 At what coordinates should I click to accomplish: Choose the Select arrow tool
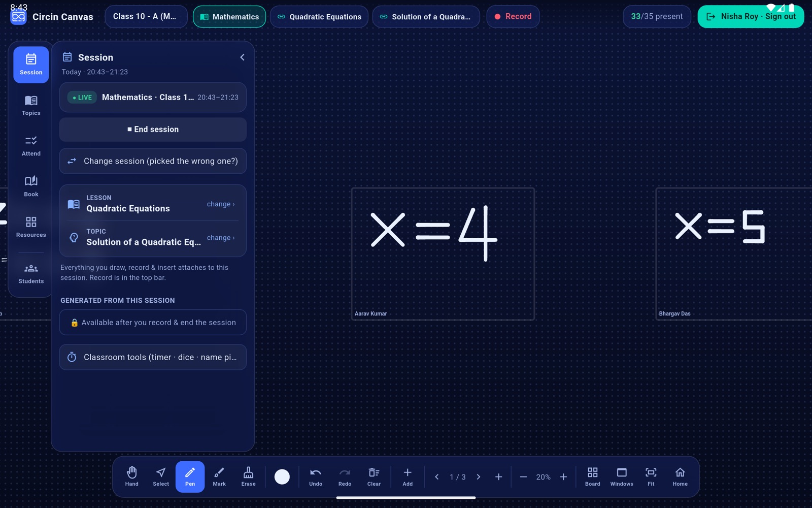(x=161, y=477)
